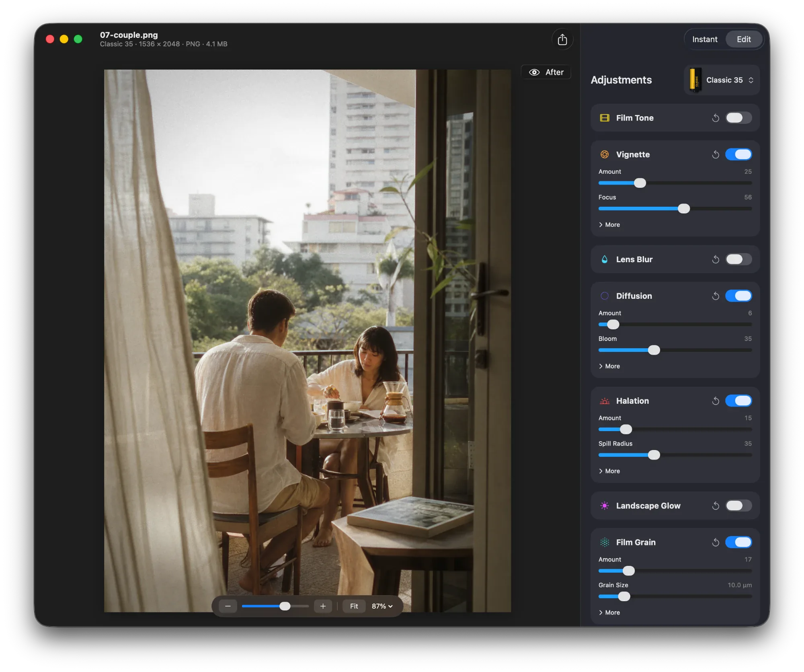Viewport: 804px width, 672px height.
Task: Expand More options under Diffusion
Action: 609,366
